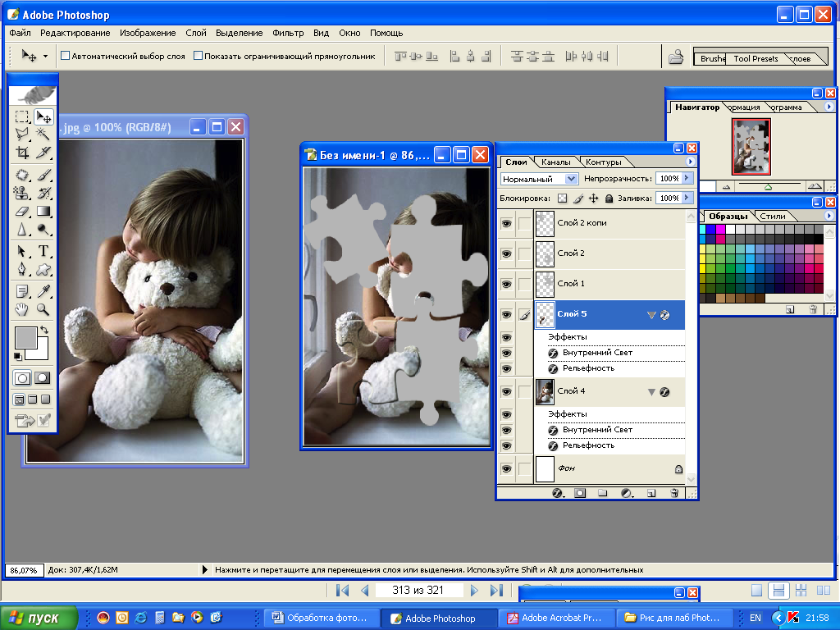
Task: Go to first page arrow
Action: click(x=342, y=591)
